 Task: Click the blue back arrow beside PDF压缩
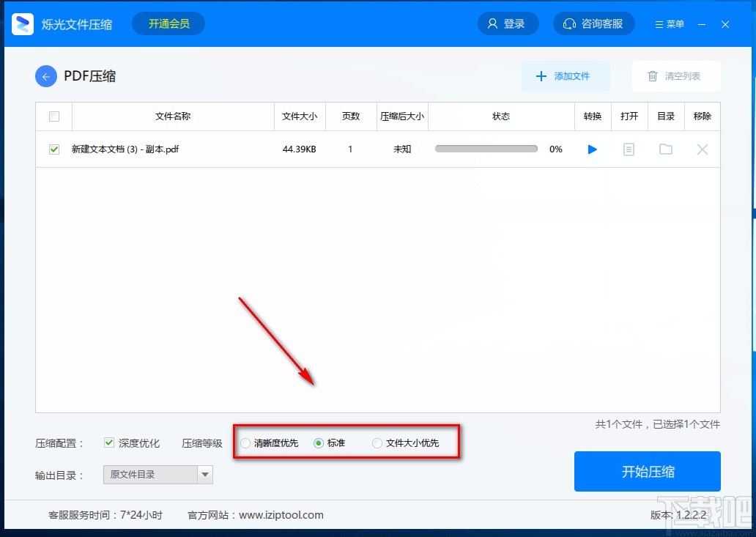coord(46,76)
